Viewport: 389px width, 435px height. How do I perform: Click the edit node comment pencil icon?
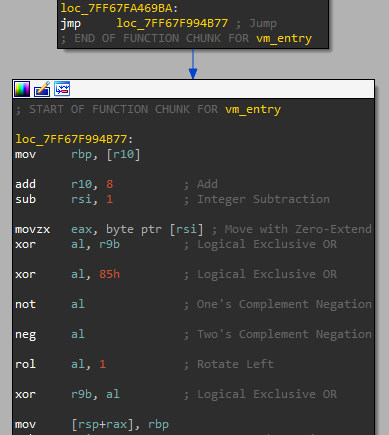click(x=42, y=89)
